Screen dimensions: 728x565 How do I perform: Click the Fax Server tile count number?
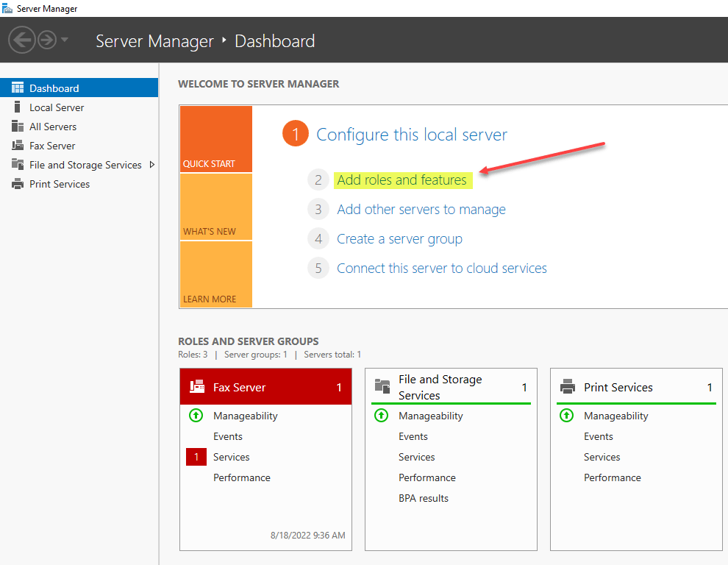339,387
